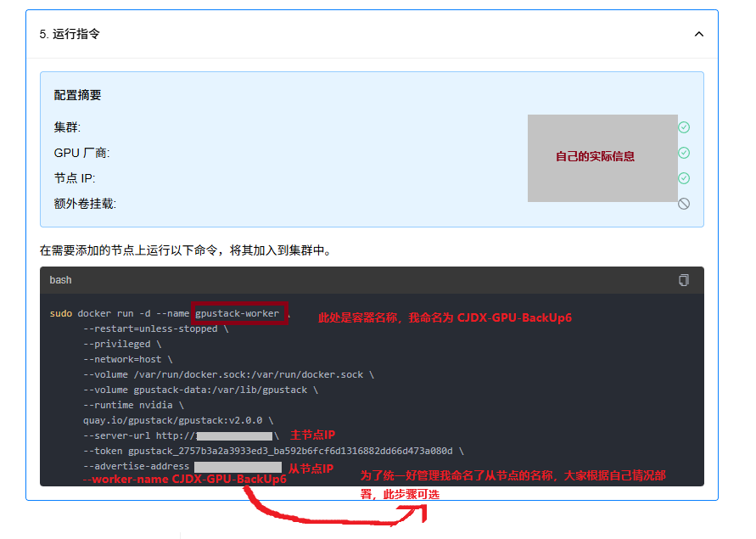Click the 节点 IP label
Image resolution: width=756 pixels, height=539 pixels.
click(75, 178)
